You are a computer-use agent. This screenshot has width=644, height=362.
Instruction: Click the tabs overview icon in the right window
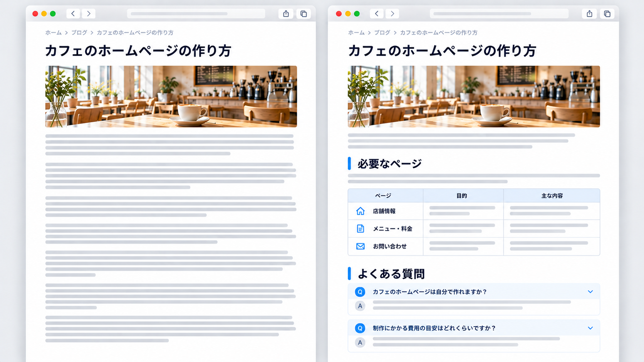(607, 14)
